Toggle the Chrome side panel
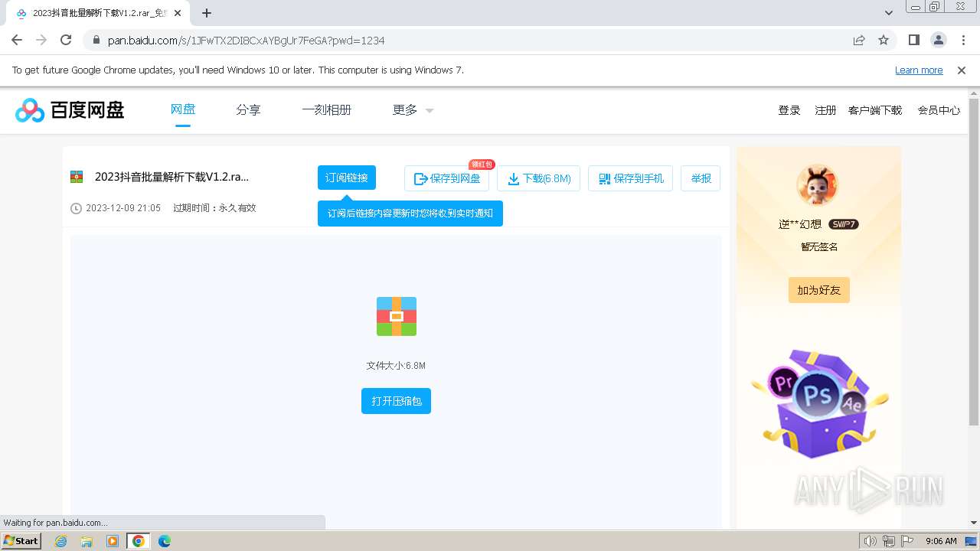The width and height of the screenshot is (980, 551). tap(914, 40)
